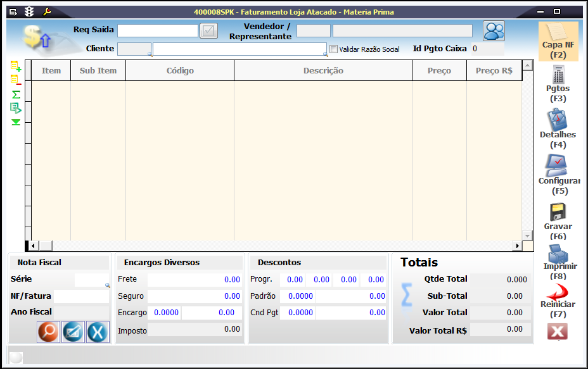Enable Validar Razão Social checkbox
This screenshot has width=588, height=369.
point(334,49)
